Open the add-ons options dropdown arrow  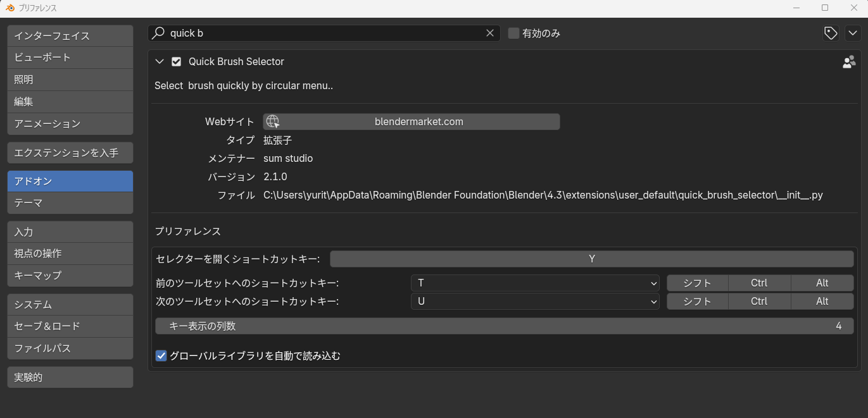pos(852,33)
